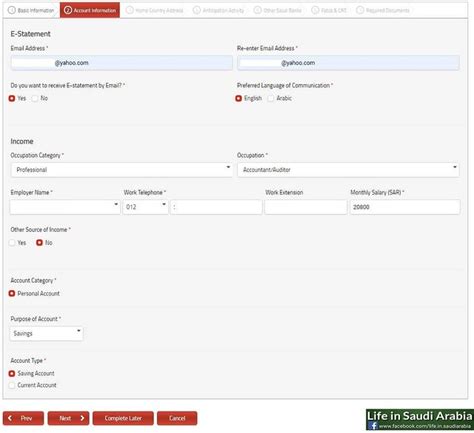The width and height of the screenshot is (474, 433).
Task: Select No for E-statement by Email
Action: click(35, 98)
